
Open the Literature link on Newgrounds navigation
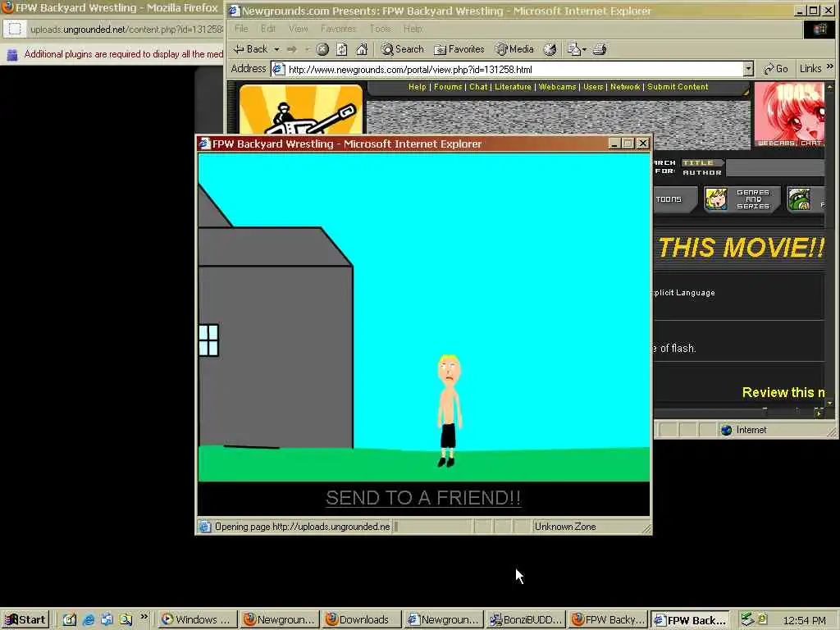click(x=513, y=87)
